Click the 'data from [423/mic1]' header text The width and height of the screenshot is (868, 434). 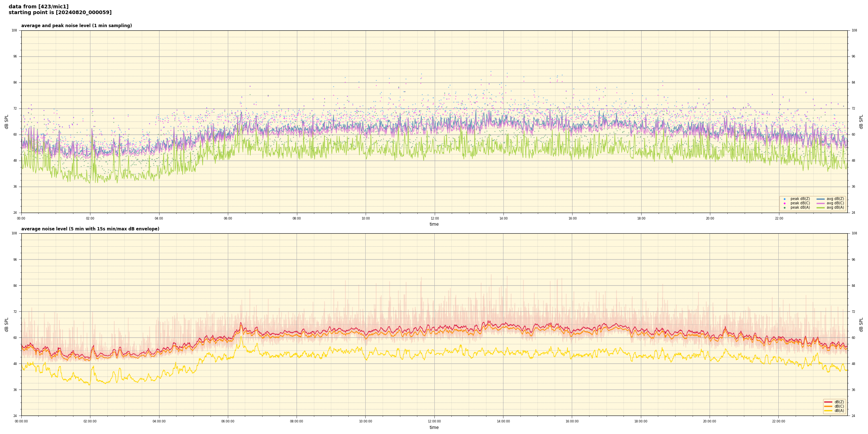click(x=38, y=7)
